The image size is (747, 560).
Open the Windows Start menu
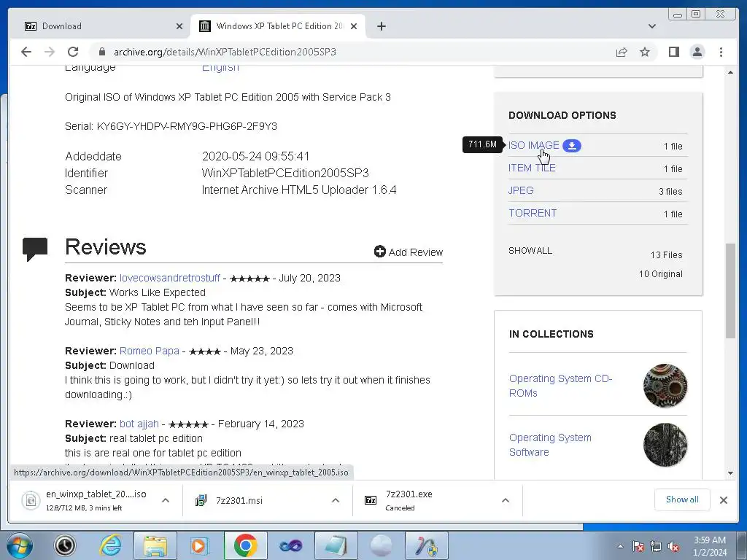click(19, 545)
